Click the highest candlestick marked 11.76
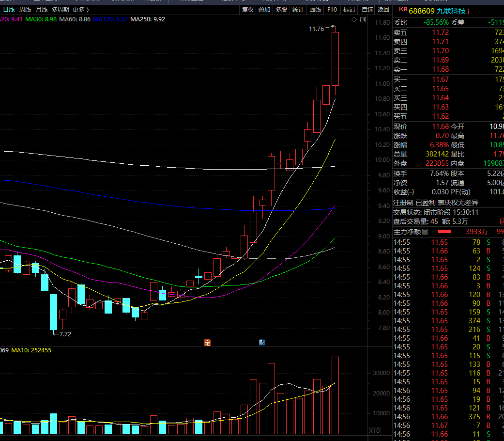504x441 pixels. [x=335, y=59]
